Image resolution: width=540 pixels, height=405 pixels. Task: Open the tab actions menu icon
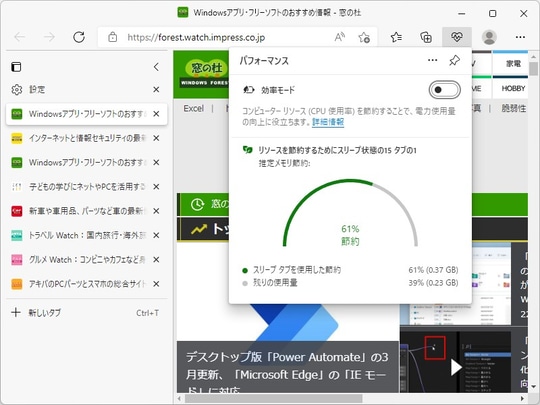(x=16, y=66)
